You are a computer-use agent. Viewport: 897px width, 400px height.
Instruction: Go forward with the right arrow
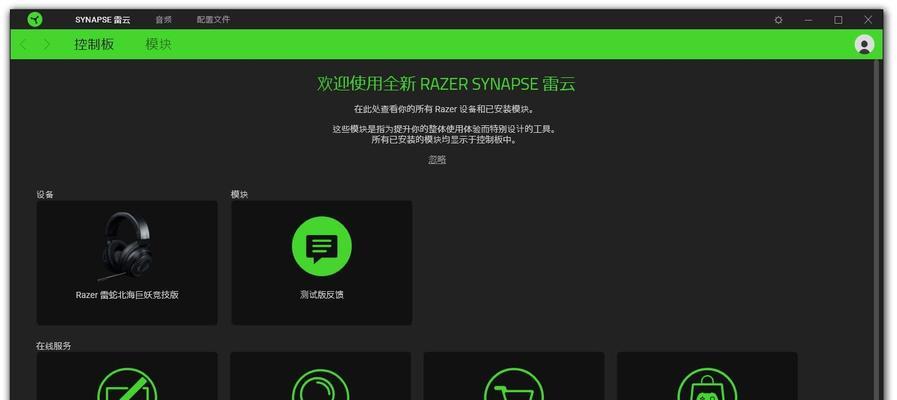[47, 45]
